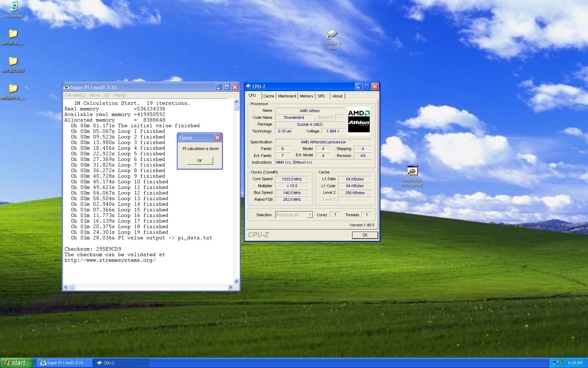Click the Code Name Thunderbird field
The height and width of the screenshot is (368, 588).
294,117
